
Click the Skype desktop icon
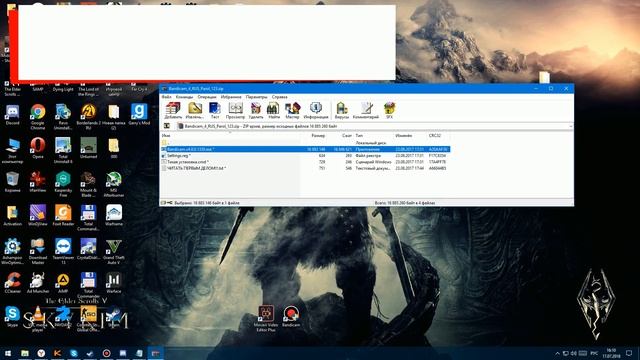(12, 317)
